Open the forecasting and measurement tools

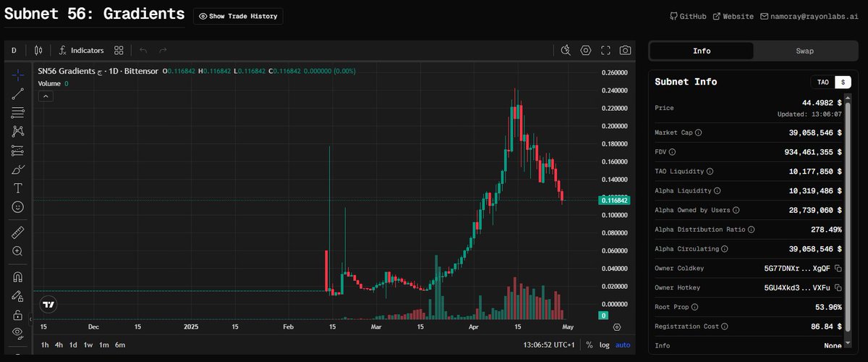click(18, 151)
